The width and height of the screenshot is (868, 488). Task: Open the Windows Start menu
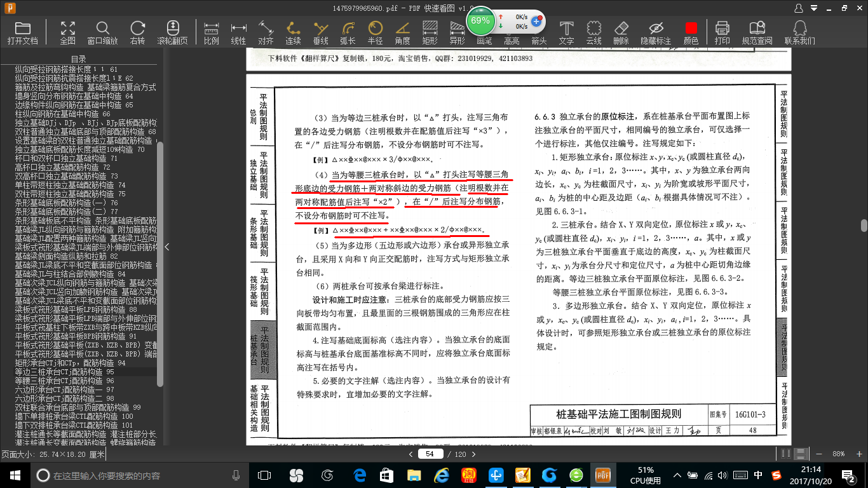(x=15, y=475)
